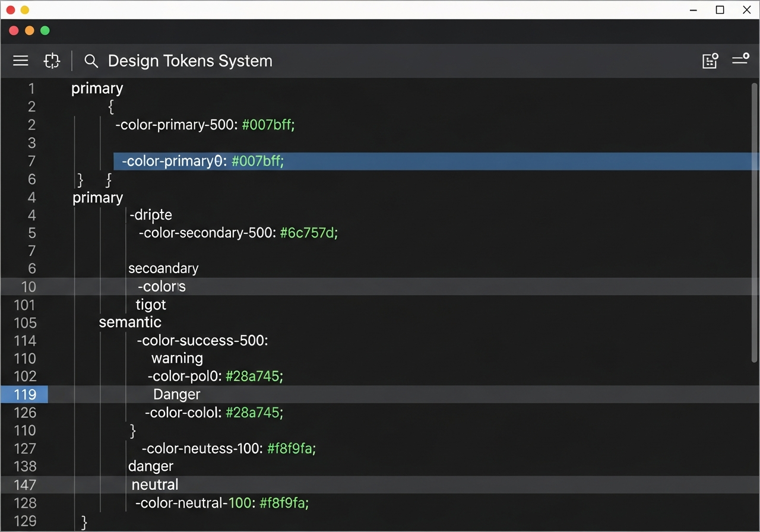Viewport: 760px width, 532px height.
Task: Click line number 101 in gutter
Action: tap(24, 305)
